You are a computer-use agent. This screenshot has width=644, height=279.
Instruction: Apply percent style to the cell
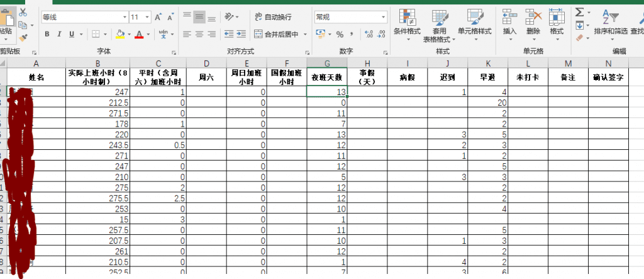click(340, 34)
